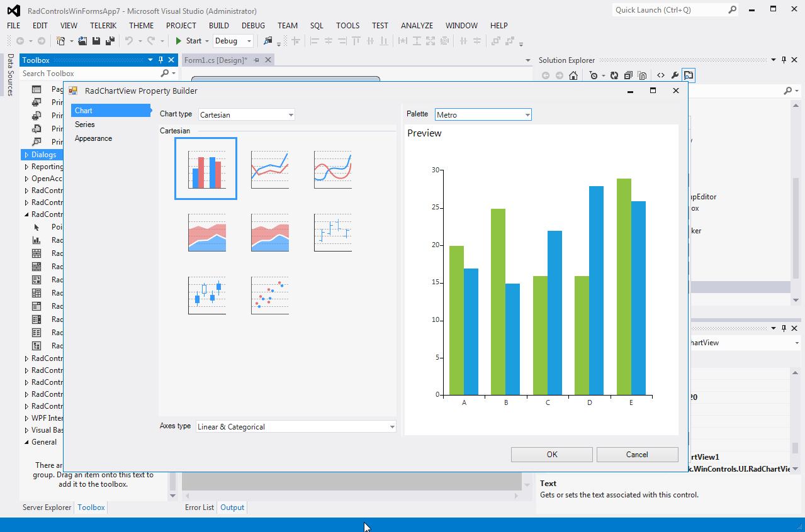Viewport: 805px width, 532px height.
Task: Click Properties wrench icon in Solution Explorer
Action: (675, 75)
